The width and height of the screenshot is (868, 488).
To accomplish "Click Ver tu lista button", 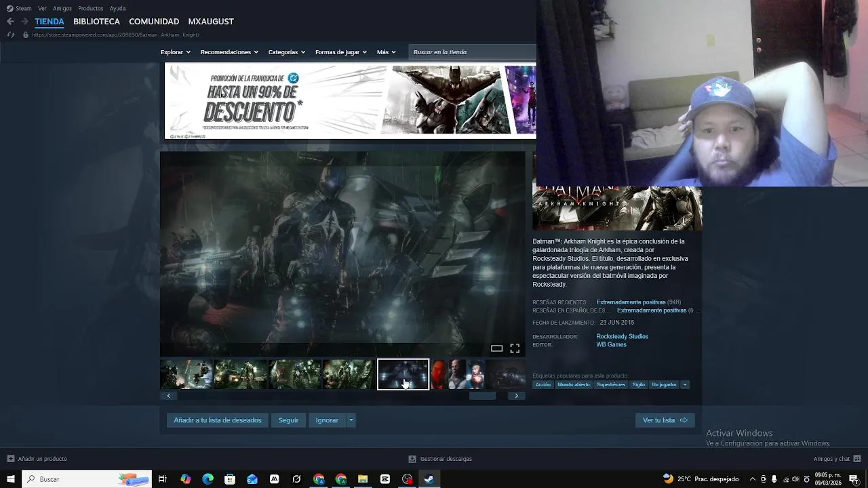I will click(665, 420).
